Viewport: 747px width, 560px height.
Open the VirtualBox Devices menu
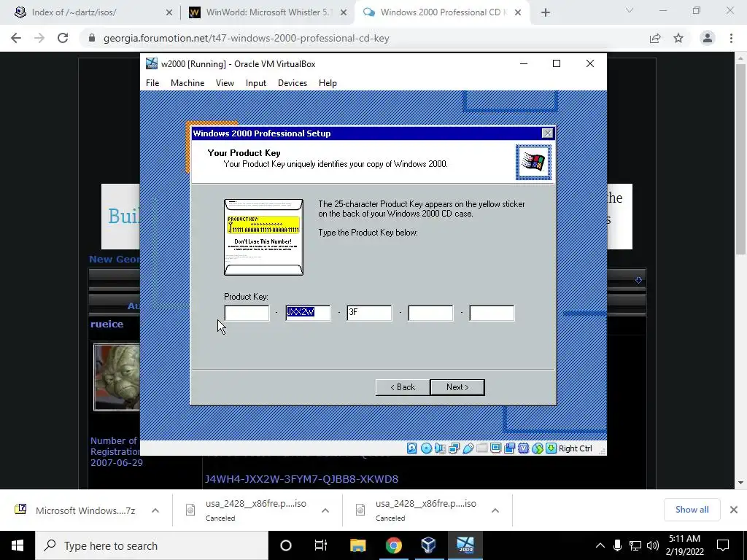293,83
